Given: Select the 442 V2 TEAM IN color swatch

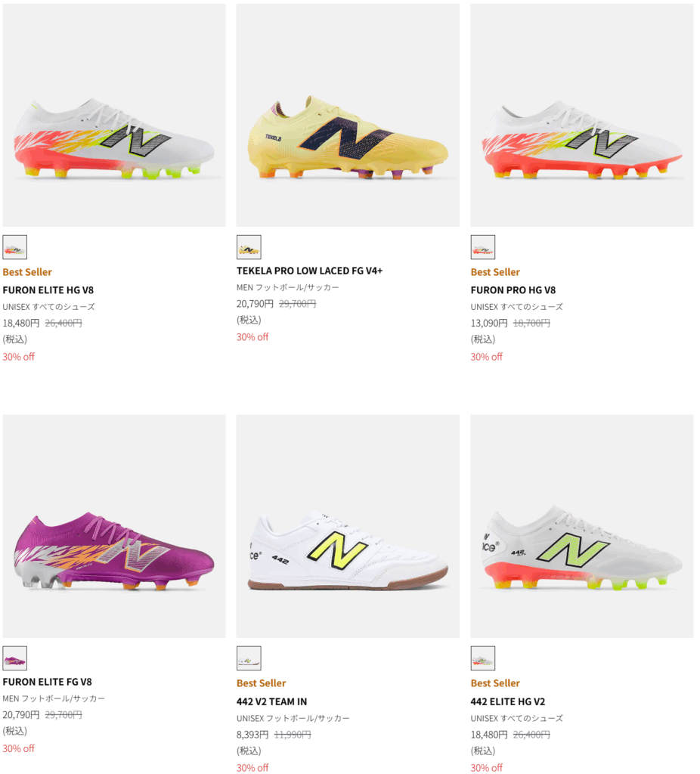Looking at the screenshot, I should coord(249,658).
